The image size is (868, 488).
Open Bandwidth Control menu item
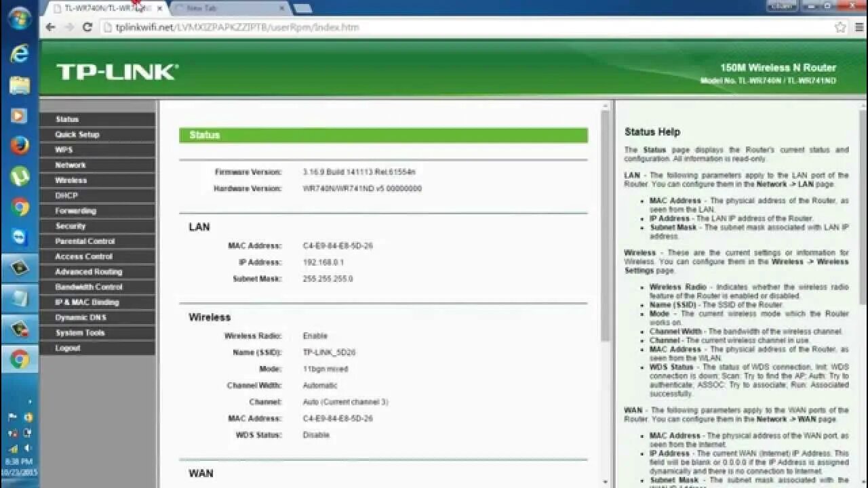pos(97,287)
